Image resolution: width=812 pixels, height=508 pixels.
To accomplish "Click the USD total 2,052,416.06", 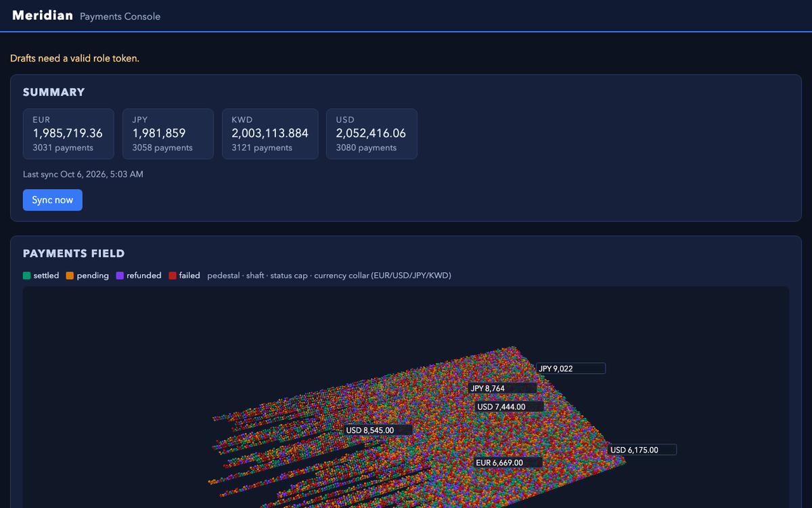I will click(x=371, y=133).
